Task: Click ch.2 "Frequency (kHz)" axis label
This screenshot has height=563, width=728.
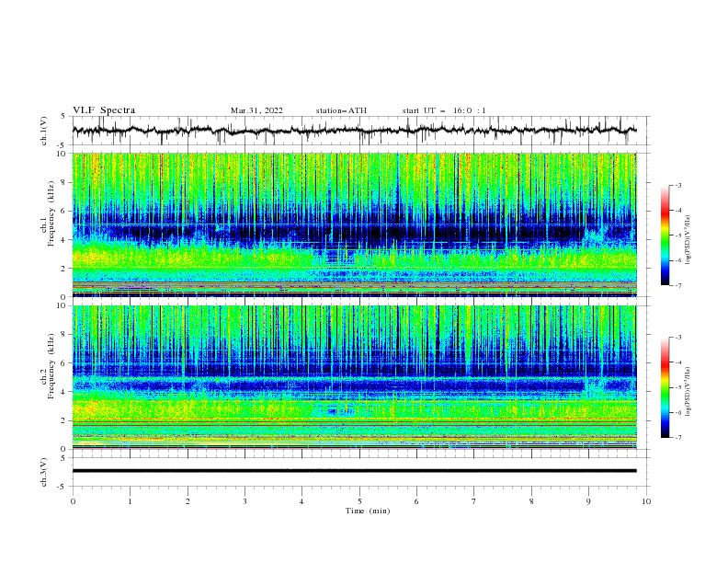Action: pyautogui.click(x=51, y=365)
